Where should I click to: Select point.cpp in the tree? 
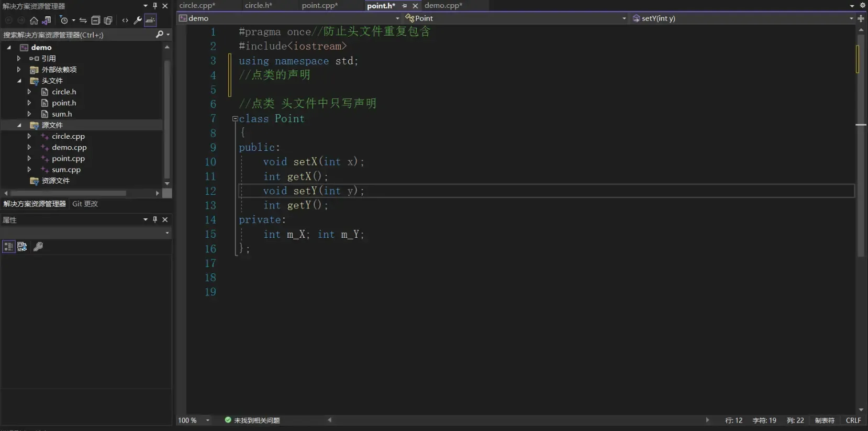[x=68, y=159]
